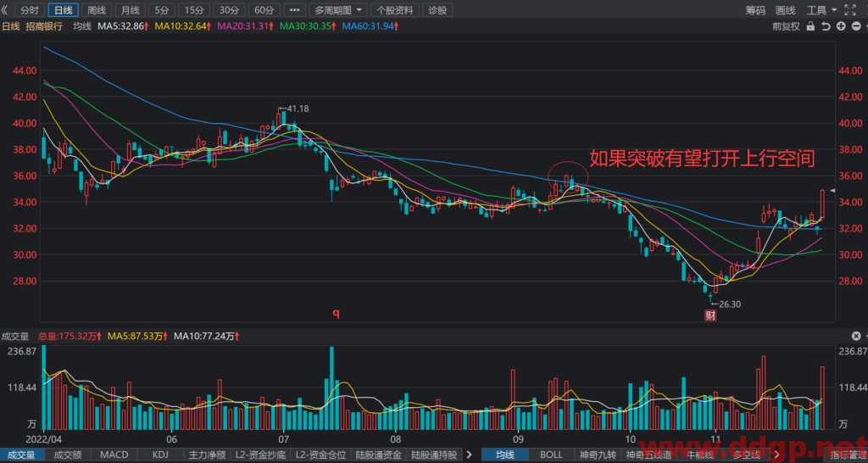Switch to the 月线 monthly chart
The height and width of the screenshot is (463, 868).
tap(130, 10)
